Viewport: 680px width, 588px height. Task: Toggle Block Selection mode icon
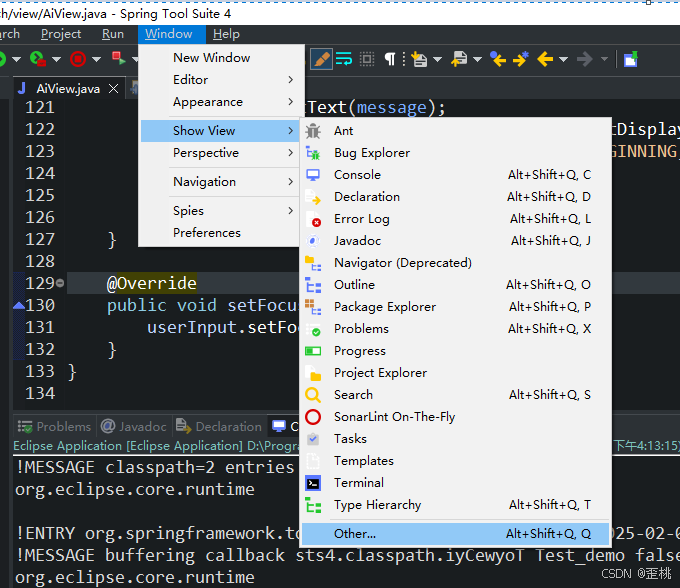point(367,59)
